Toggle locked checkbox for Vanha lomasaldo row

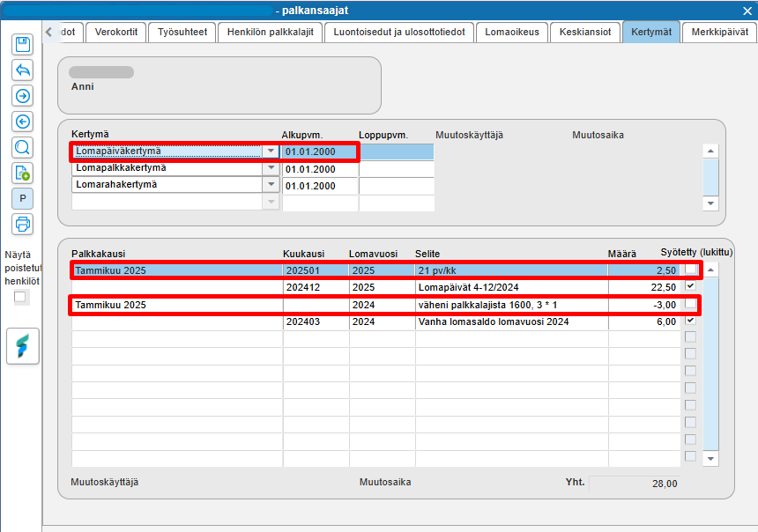click(690, 321)
